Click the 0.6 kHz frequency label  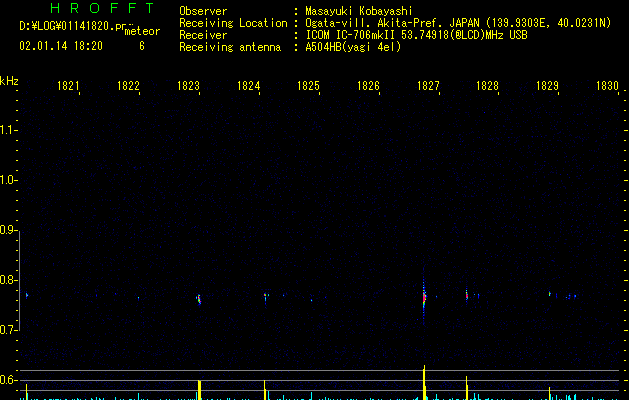7,380
